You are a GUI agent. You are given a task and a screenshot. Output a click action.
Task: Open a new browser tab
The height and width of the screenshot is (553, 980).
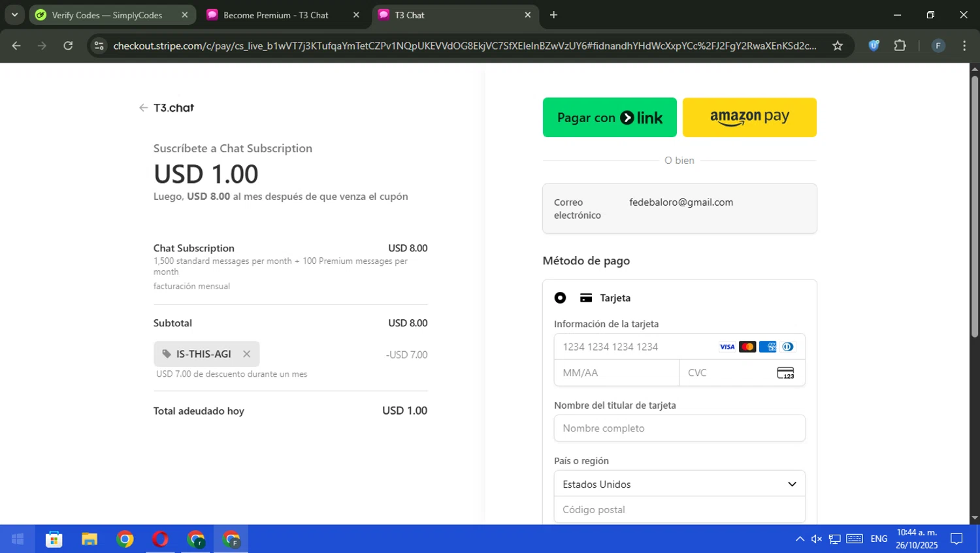[x=553, y=15]
